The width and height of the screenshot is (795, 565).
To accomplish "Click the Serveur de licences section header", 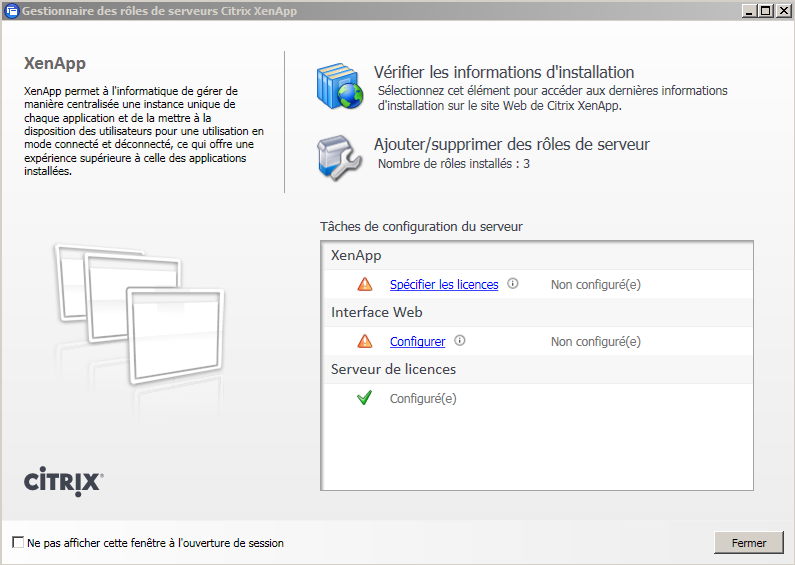I will click(537, 369).
